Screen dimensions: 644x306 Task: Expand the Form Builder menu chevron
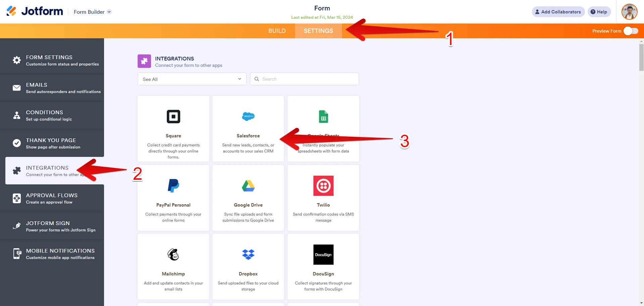(109, 12)
